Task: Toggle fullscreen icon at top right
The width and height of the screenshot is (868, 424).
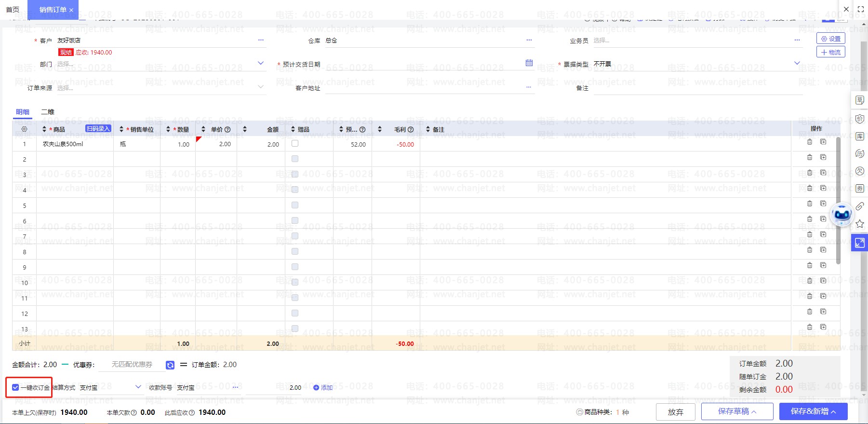Action: pyautogui.click(x=861, y=9)
